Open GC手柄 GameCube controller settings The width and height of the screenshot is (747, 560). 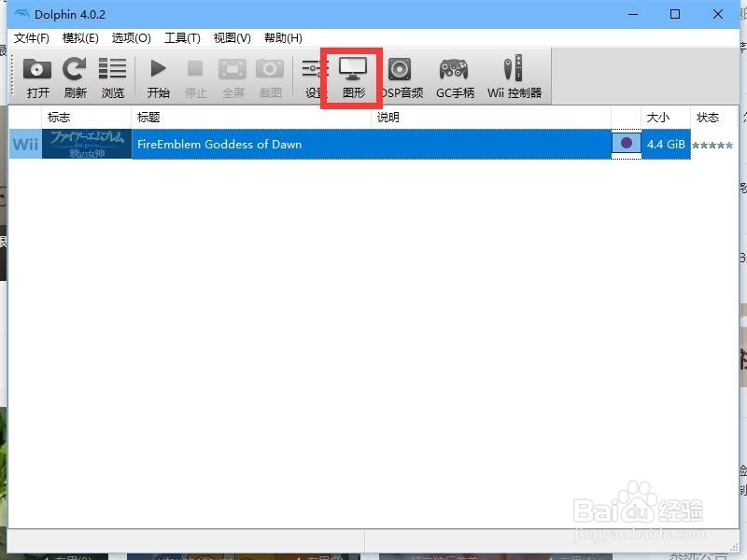point(454,69)
